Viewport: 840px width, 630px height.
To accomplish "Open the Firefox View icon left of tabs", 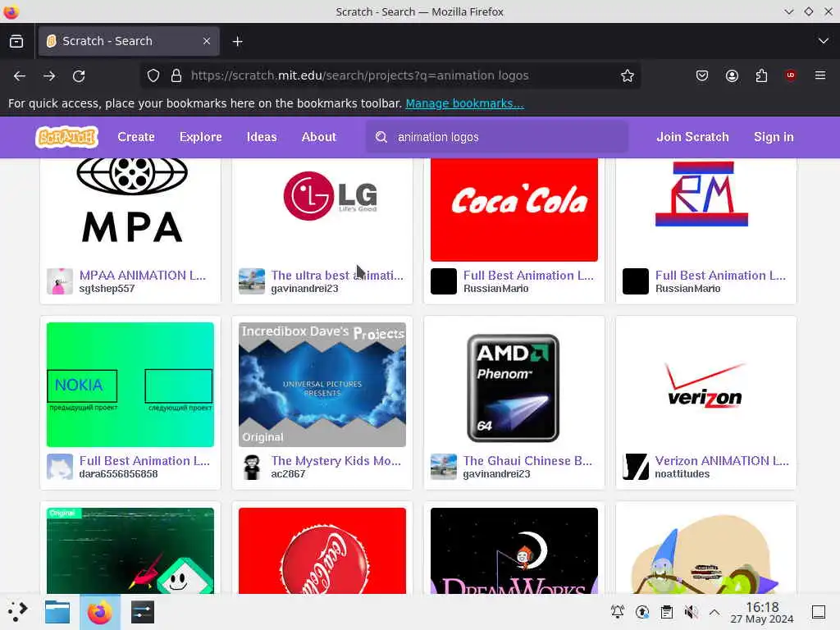I will tap(16, 41).
